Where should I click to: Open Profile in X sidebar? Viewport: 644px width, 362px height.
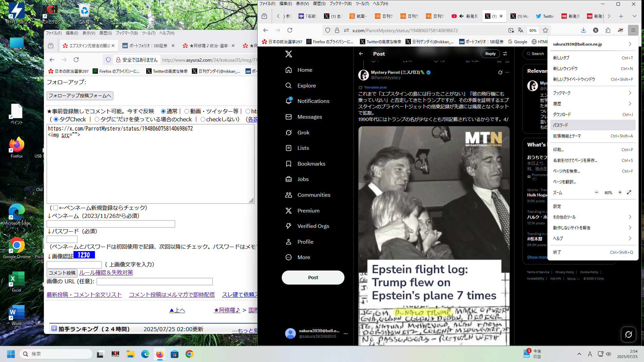click(x=299, y=242)
